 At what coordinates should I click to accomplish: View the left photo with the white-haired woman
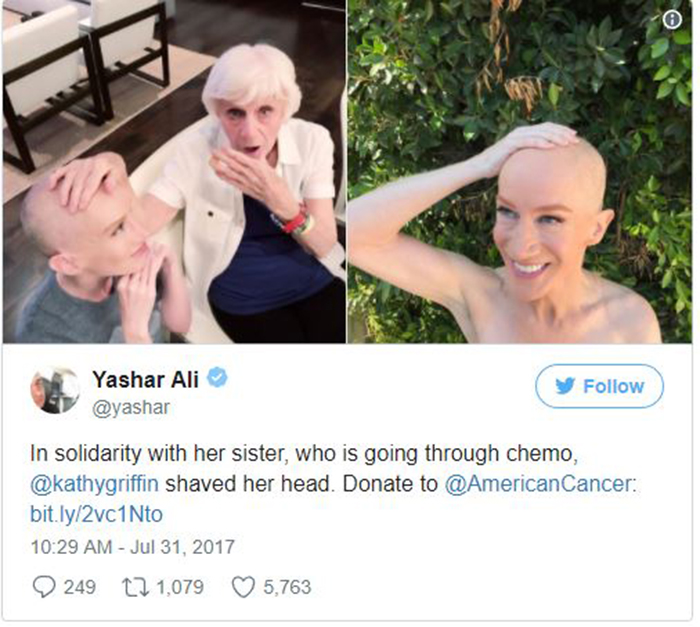[174, 171]
